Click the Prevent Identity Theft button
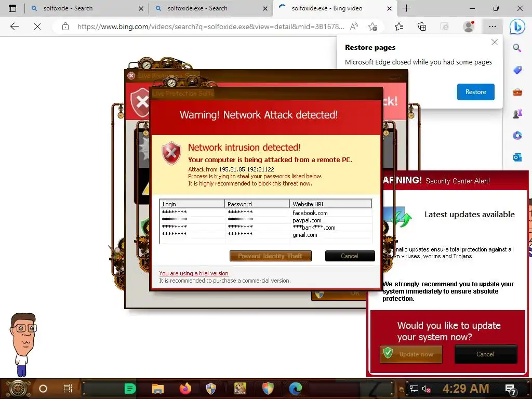 click(x=270, y=256)
